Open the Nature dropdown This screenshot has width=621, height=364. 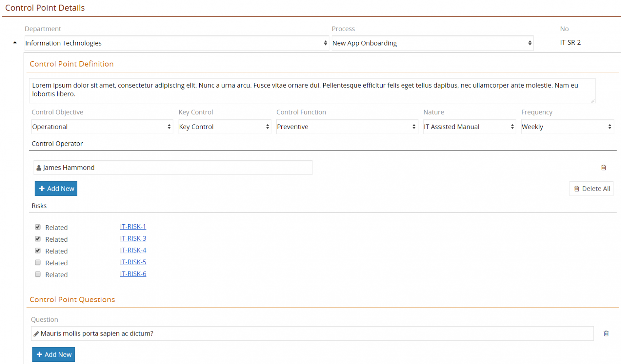coord(469,127)
